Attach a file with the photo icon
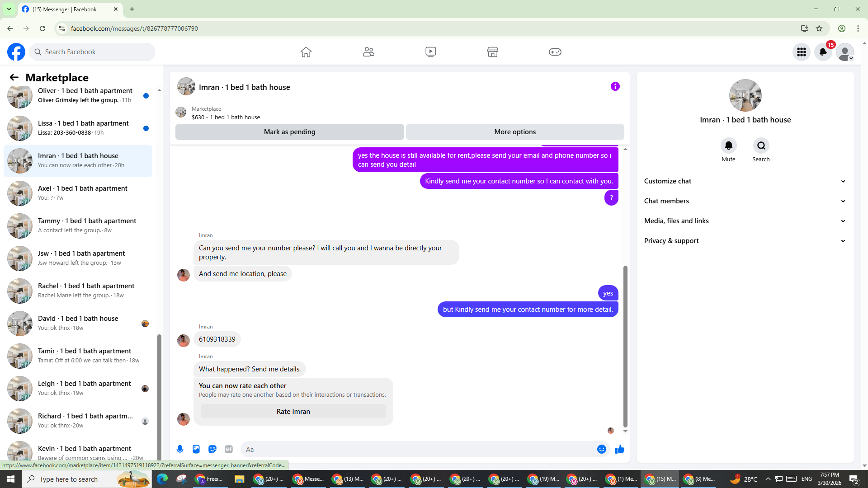This screenshot has height=488, width=868. point(196,449)
